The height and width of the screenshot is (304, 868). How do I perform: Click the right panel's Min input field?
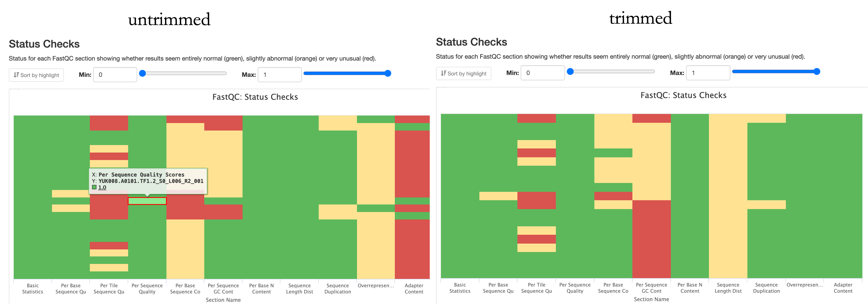(542, 73)
